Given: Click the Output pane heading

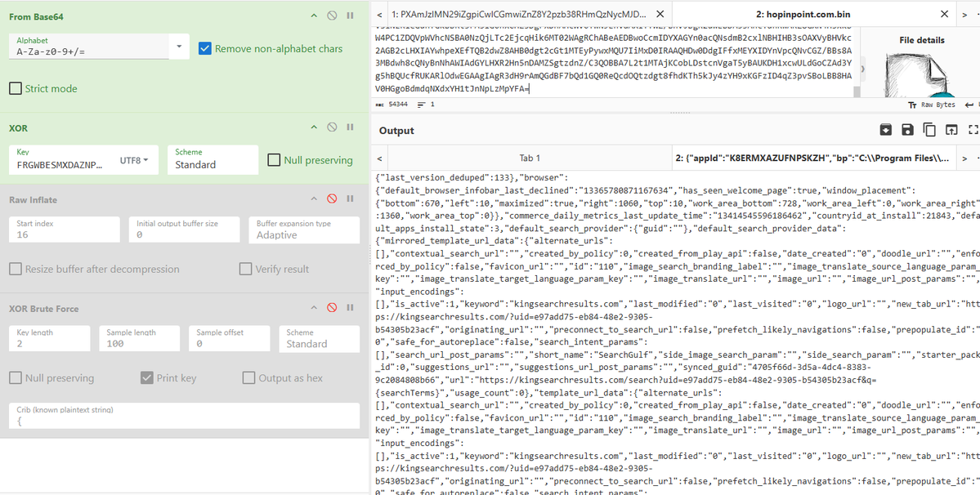Looking at the screenshot, I should [396, 131].
